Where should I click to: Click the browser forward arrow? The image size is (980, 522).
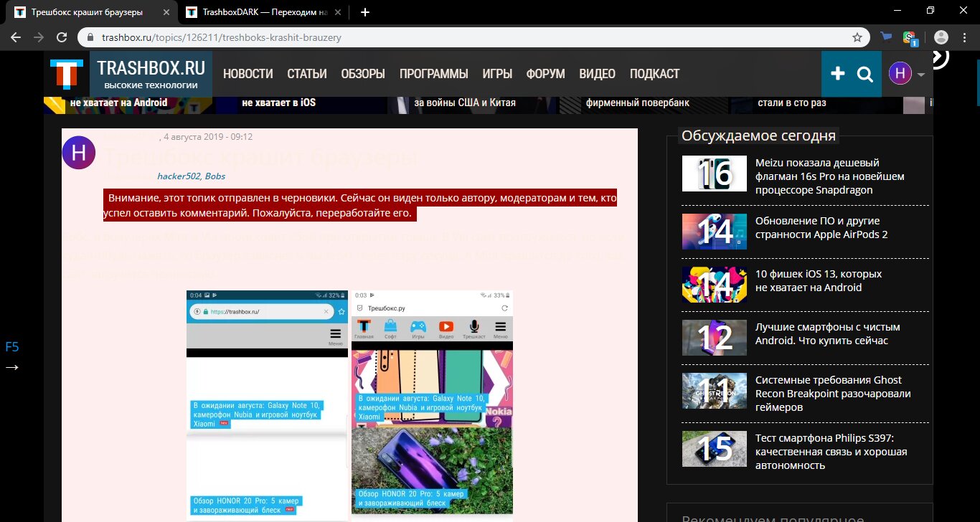click(x=39, y=37)
